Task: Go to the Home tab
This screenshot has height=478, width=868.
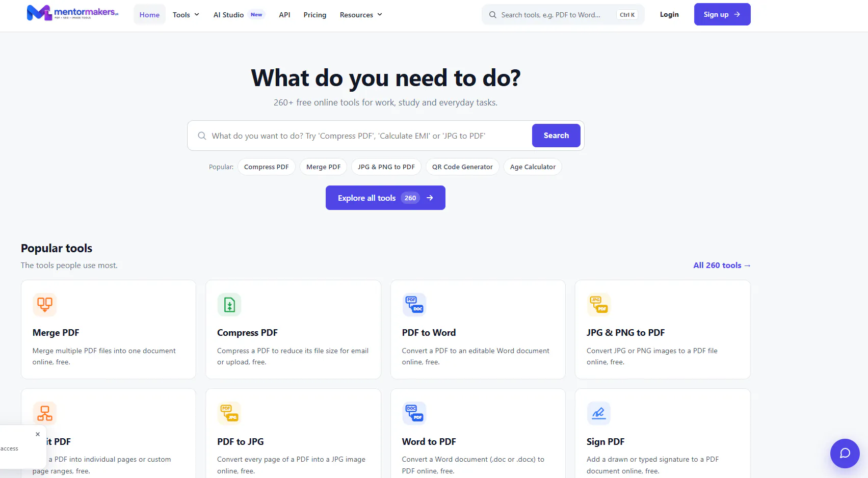Action: [149, 15]
